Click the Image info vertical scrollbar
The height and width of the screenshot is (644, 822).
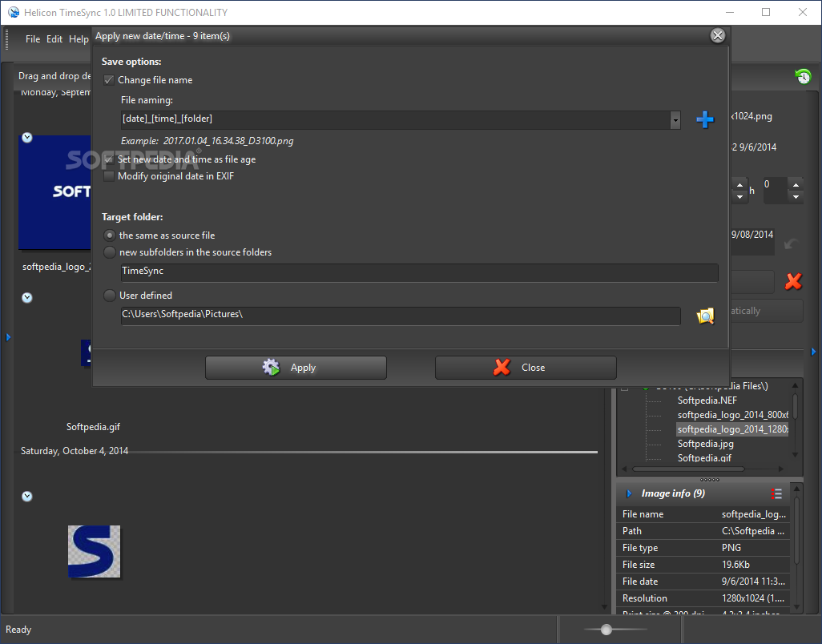[x=796, y=530]
